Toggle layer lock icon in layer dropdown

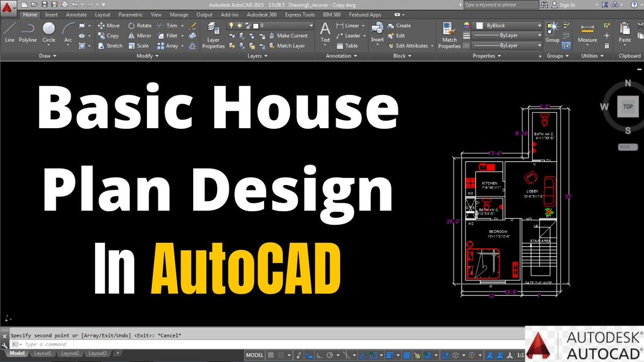pos(247,25)
